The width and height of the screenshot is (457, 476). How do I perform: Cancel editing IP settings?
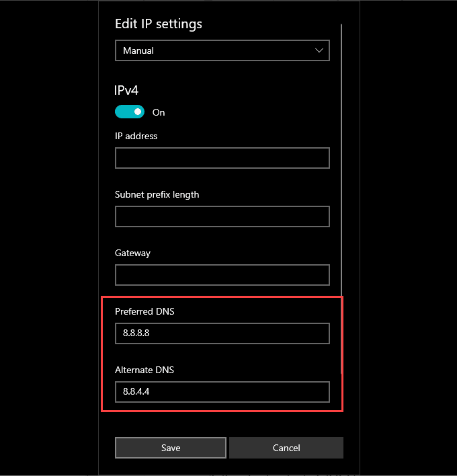coord(286,448)
